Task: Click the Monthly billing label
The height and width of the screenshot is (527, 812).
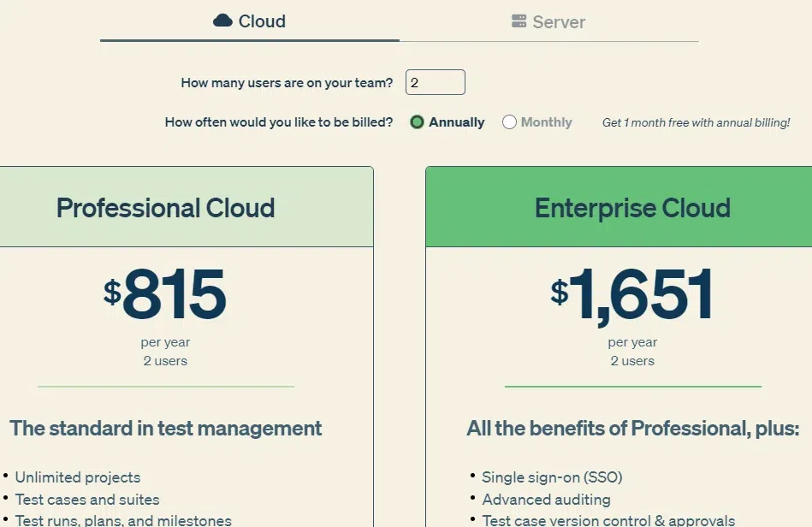Action: pos(546,122)
